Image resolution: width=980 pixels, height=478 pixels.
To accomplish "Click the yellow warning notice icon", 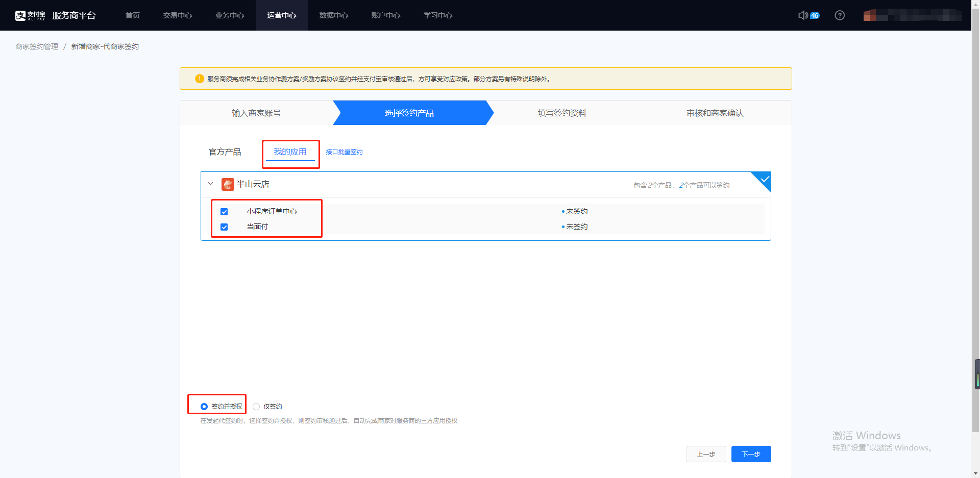I will [x=200, y=79].
